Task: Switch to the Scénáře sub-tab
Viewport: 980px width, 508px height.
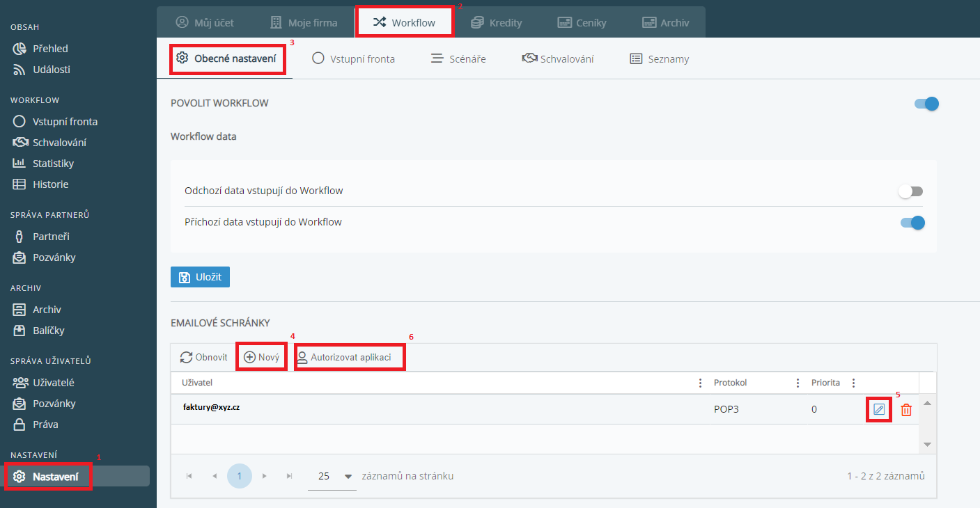Action: pyautogui.click(x=458, y=59)
